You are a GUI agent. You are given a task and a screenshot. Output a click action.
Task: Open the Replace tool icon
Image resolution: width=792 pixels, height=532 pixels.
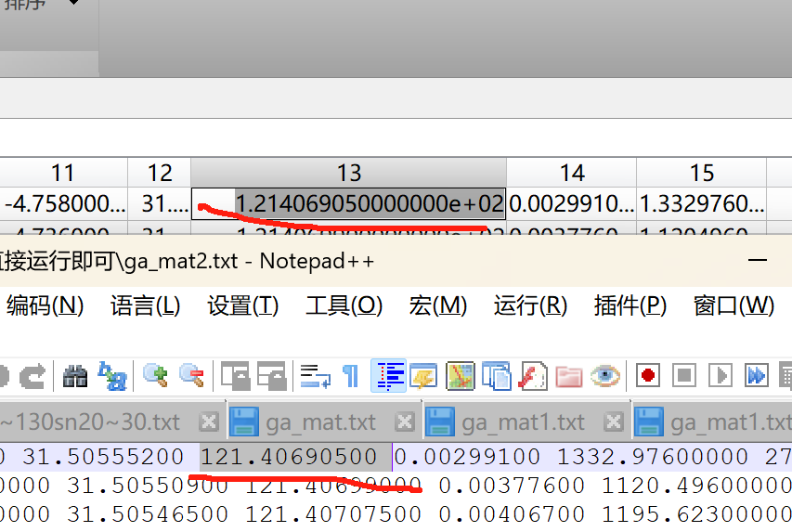point(112,376)
